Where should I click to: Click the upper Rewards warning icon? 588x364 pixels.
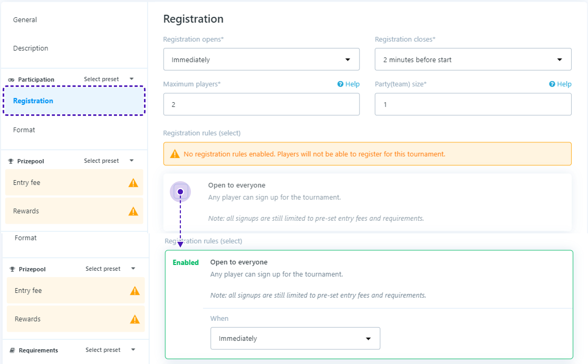click(x=133, y=211)
